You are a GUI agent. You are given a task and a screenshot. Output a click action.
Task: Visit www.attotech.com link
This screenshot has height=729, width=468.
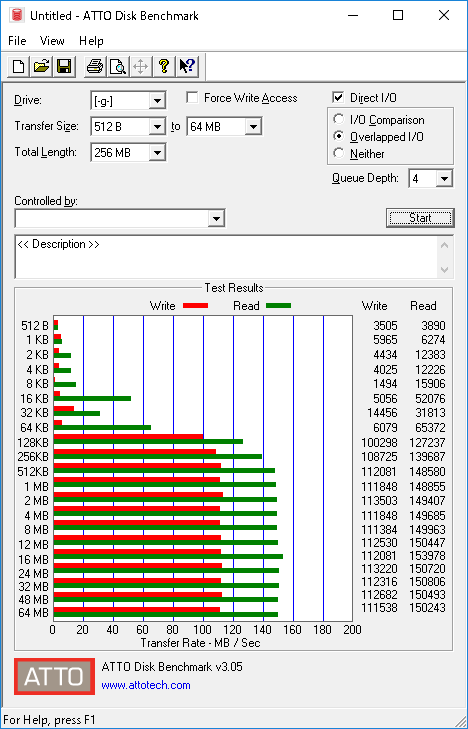tap(146, 685)
